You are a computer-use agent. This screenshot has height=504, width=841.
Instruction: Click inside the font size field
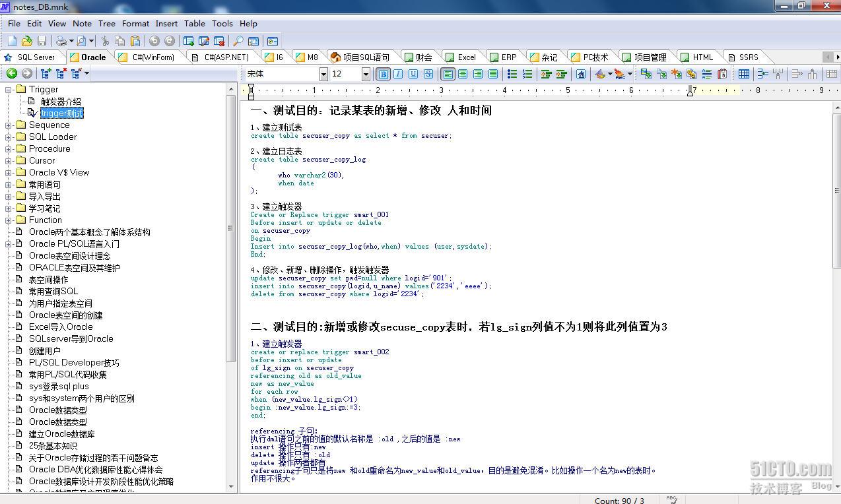[x=345, y=74]
